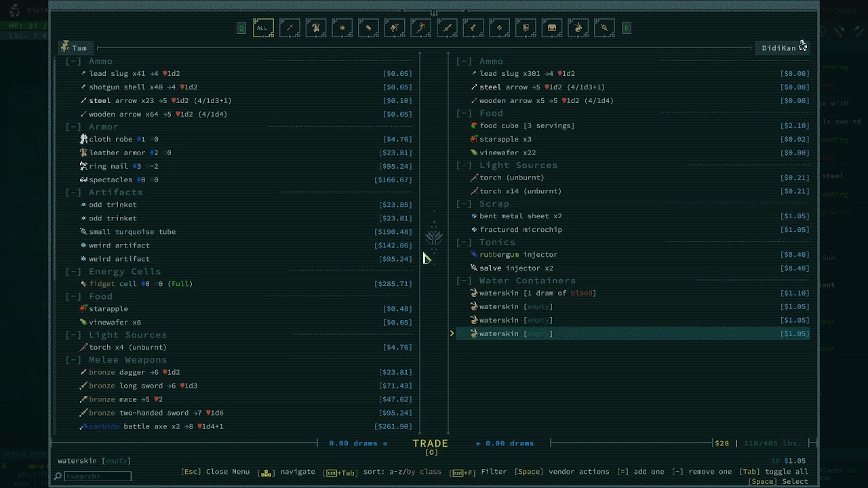Select the chest category filter icon
Image resolution: width=868 pixels, height=488 pixels.
point(552,28)
